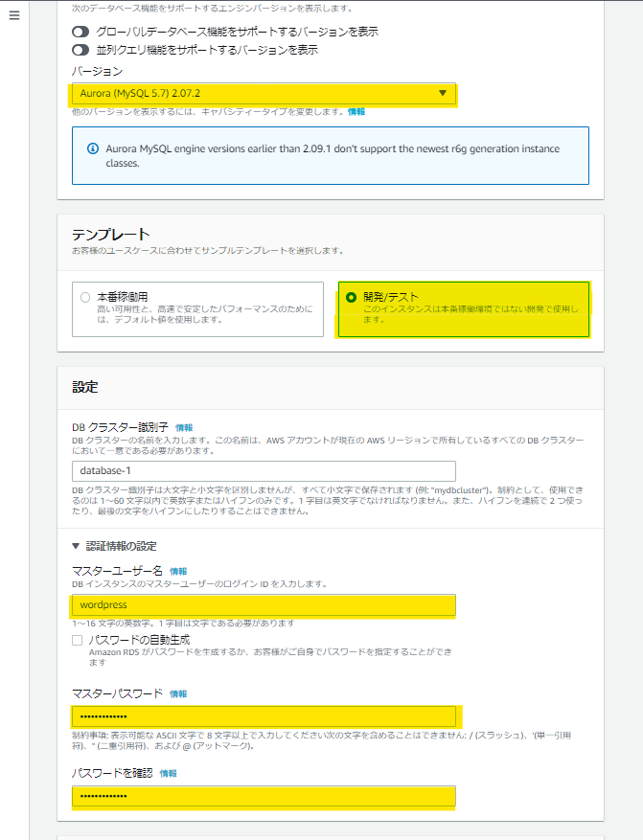Open the Aurora MySQL version dropdown
643x840 pixels.
264,93
